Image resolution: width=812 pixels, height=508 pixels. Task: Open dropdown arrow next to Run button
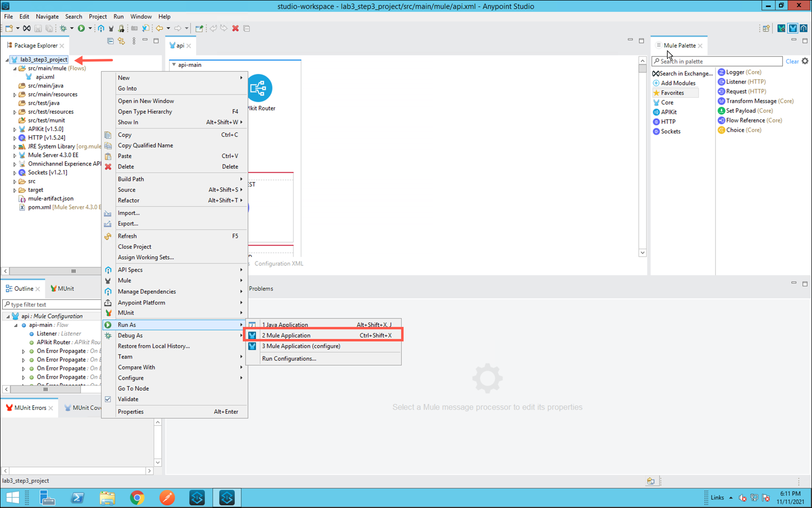click(90, 28)
